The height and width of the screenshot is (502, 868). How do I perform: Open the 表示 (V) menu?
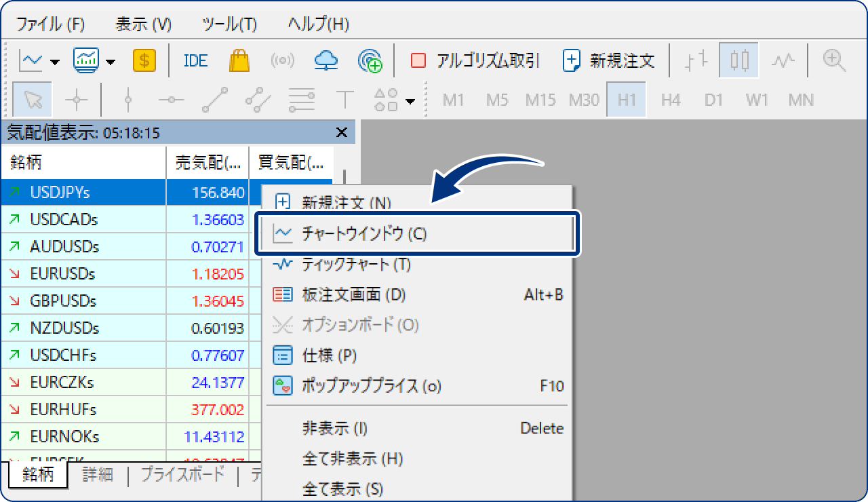pos(144,24)
